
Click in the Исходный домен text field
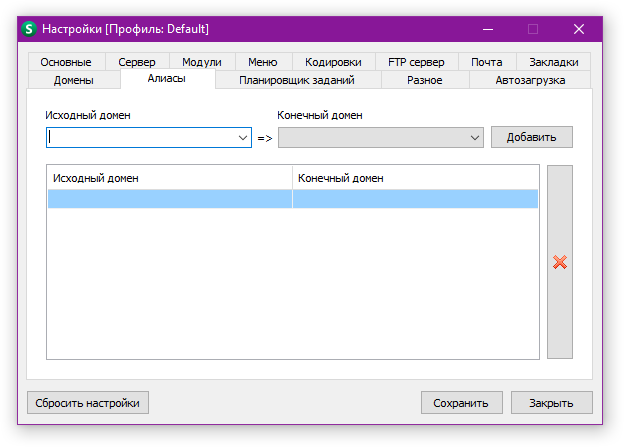[140, 137]
